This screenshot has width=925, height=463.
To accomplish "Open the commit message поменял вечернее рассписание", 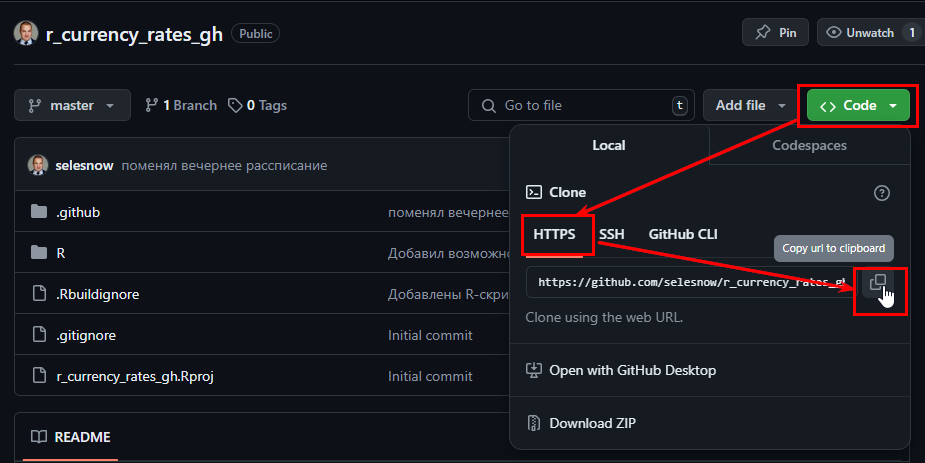I will pos(224,165).
